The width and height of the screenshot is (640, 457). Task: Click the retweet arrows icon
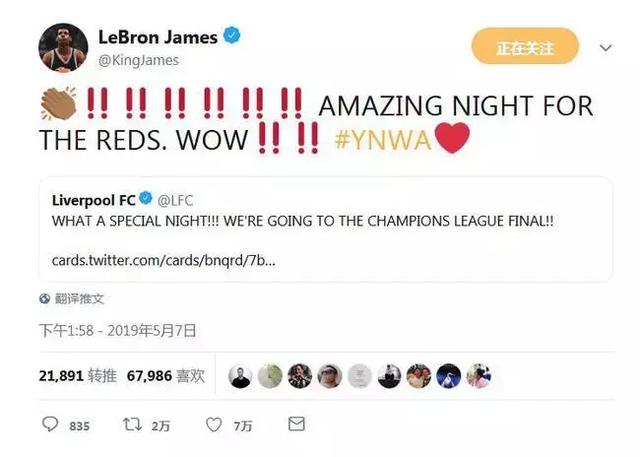pos(132,424)
